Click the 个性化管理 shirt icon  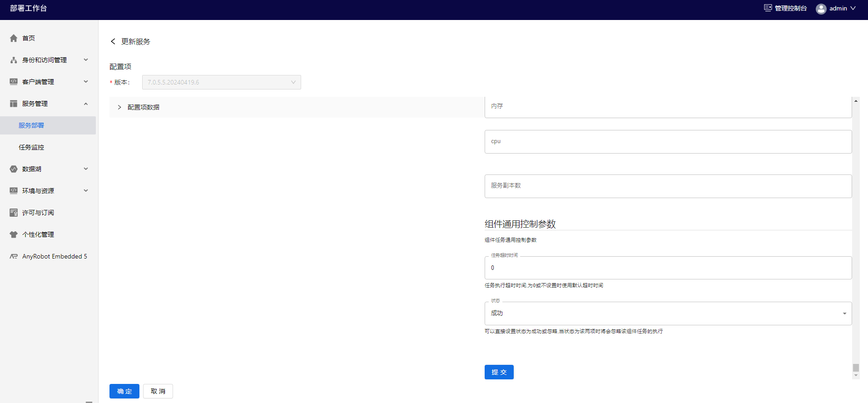click(14, 234)
